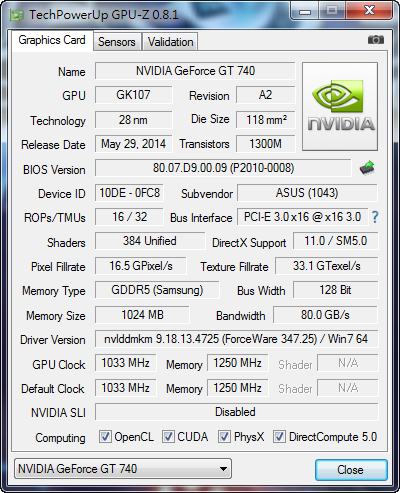This screenshot has height=493, width=400.
Task: Click the NVIDIA logo image
Action: click(x=340, y=106)
